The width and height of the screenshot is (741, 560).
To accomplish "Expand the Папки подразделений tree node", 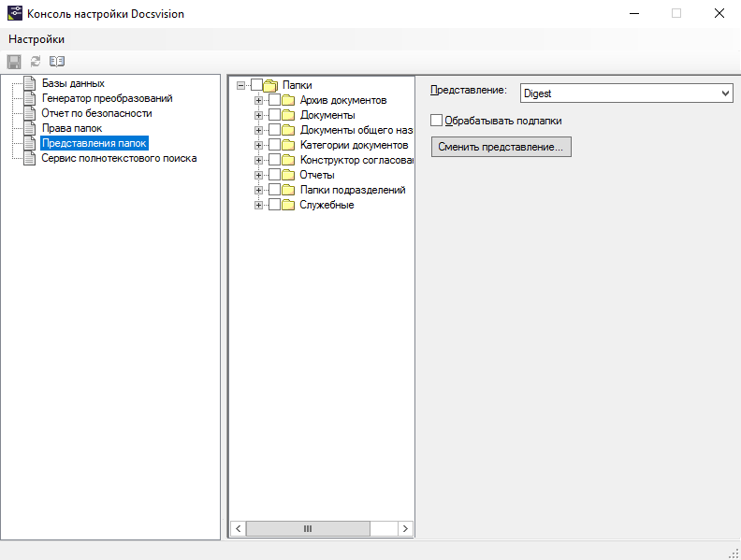I will [259, 190].
